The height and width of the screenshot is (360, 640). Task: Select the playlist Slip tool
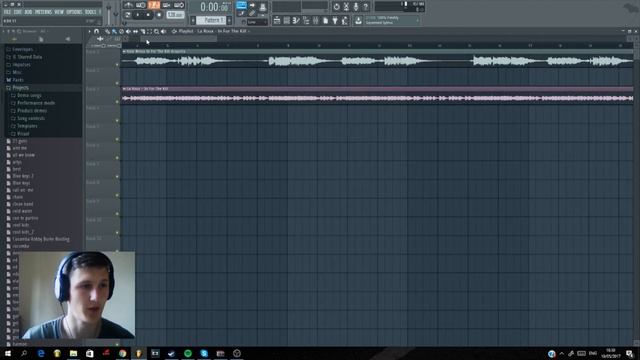pyautogui.click(x=135, y=31)
